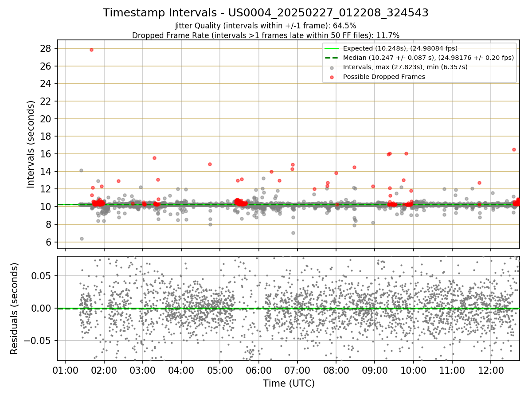
Task: Click the y-axis tick label "22"
Action: tap(47, 101)
